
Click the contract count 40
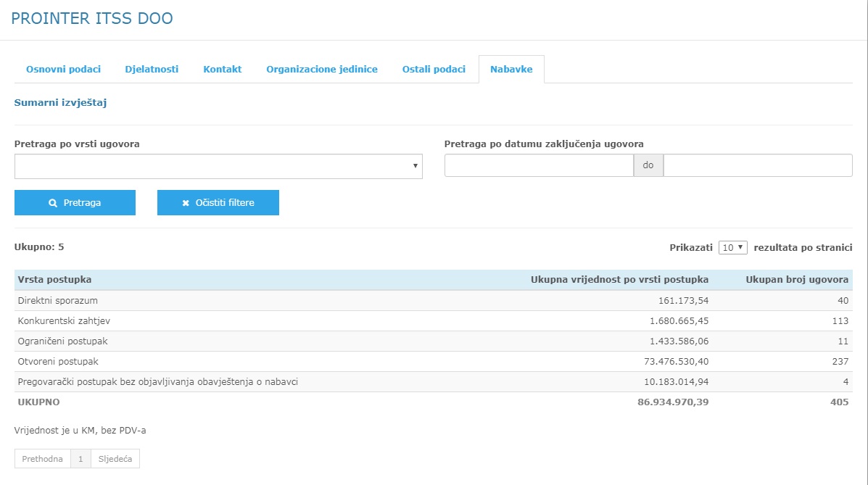(843, 301)
